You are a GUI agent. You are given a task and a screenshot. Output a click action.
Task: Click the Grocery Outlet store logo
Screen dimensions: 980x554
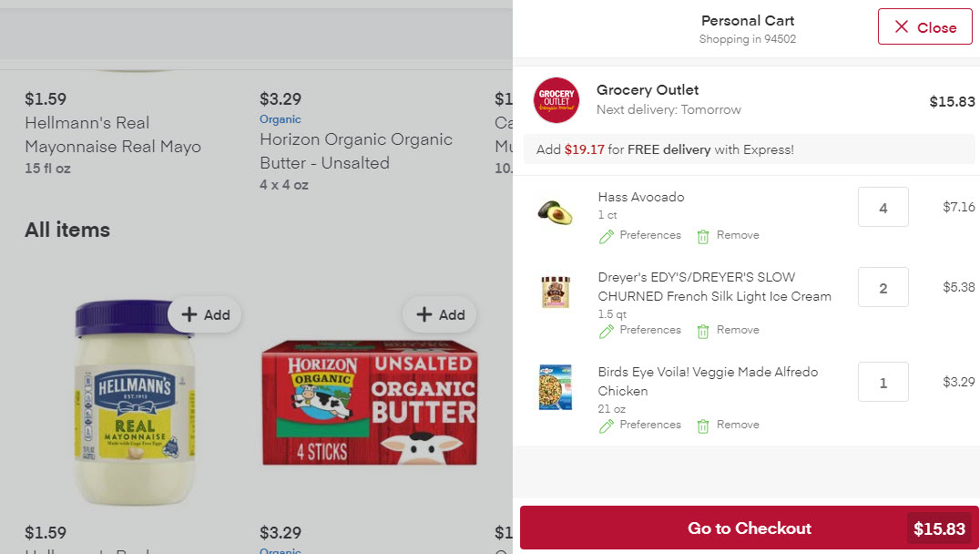(x=556, y=100)
